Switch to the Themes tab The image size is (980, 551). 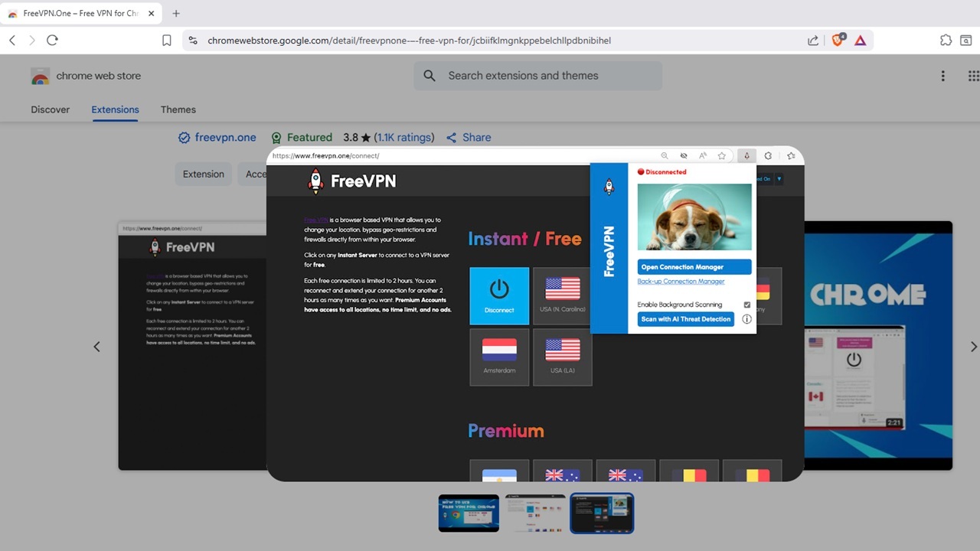click(x=178, y=109)
